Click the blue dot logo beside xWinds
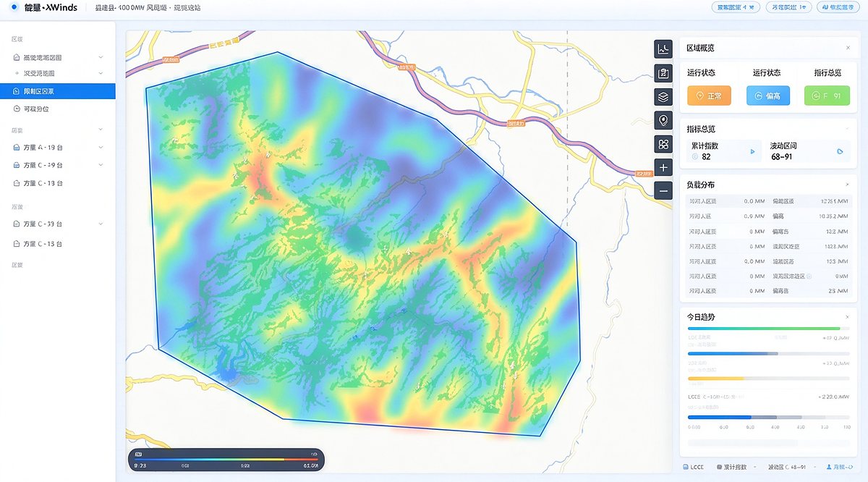Screen dimensions: 868x482 tap(14, 7)
